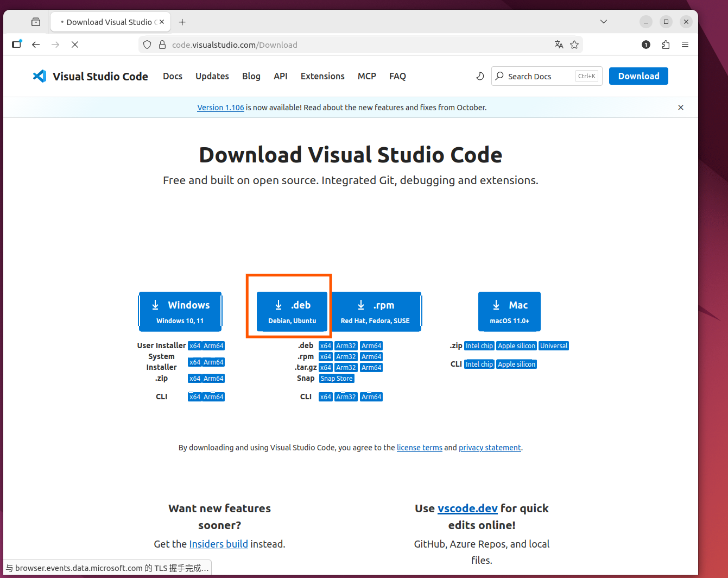Image resolution: width=728 pixels, height=578 pixels.
Task: Select Mac .zip Apple silicon
Action: coord(516,346)
